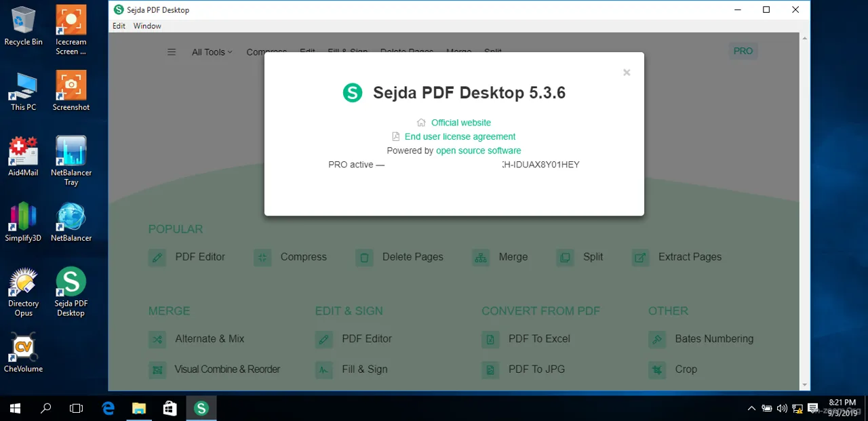Open the Delete Pages text link under Popular

(413, 257)
